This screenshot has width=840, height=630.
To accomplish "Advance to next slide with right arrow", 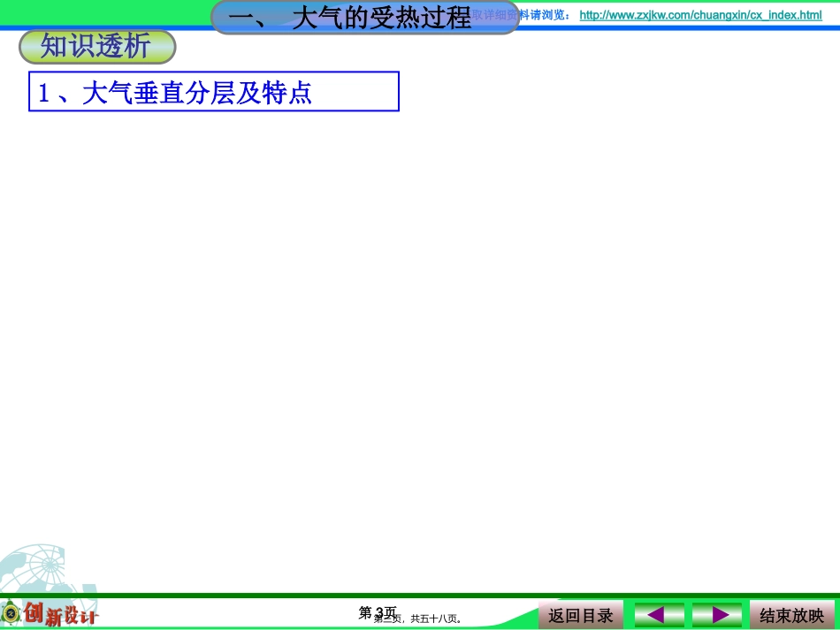I will [x=717, y=615].
